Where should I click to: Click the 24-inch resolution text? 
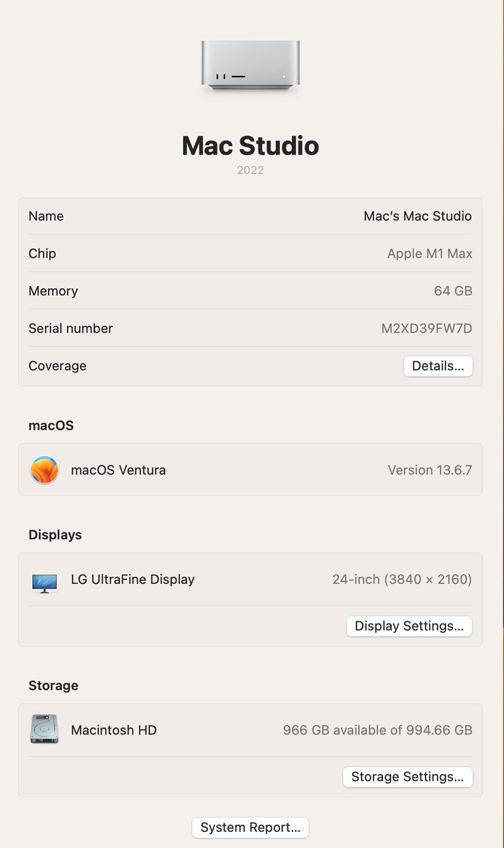[402, 580]
